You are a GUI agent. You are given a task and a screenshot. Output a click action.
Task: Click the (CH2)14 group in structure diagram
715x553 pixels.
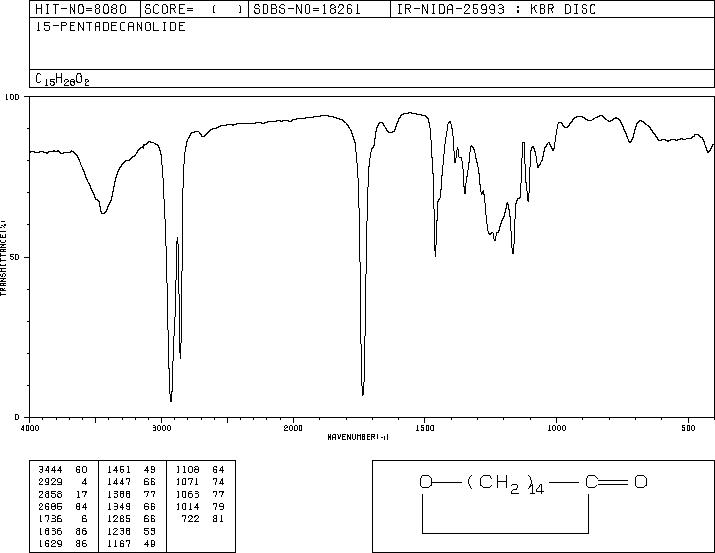pos(505,484)
